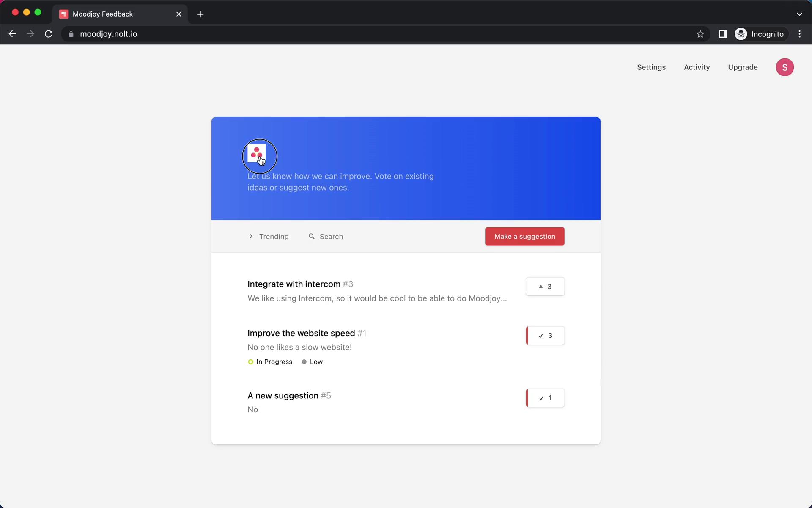Click the Search magnifying glass icon
This screenshot has height=508, width=812.
tap(312, 236)
